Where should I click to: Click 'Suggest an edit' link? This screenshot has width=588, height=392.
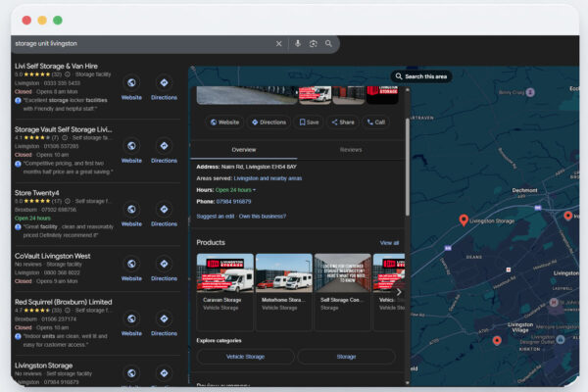pos(216,216)
